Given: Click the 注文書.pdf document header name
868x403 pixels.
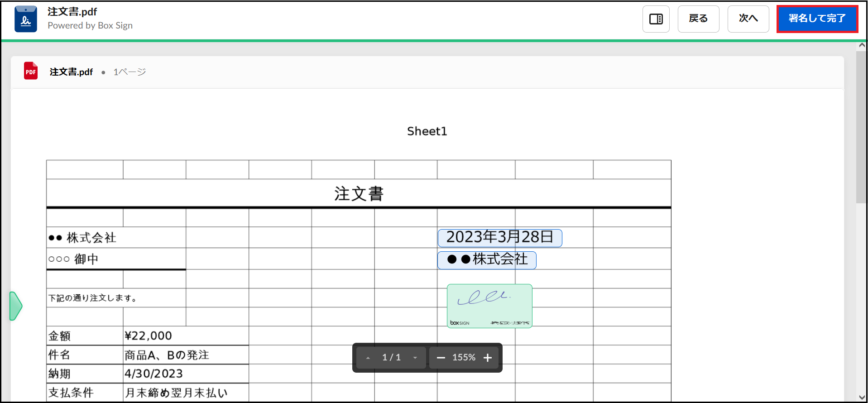Looking at the screenshot, I should coord(71,72).
